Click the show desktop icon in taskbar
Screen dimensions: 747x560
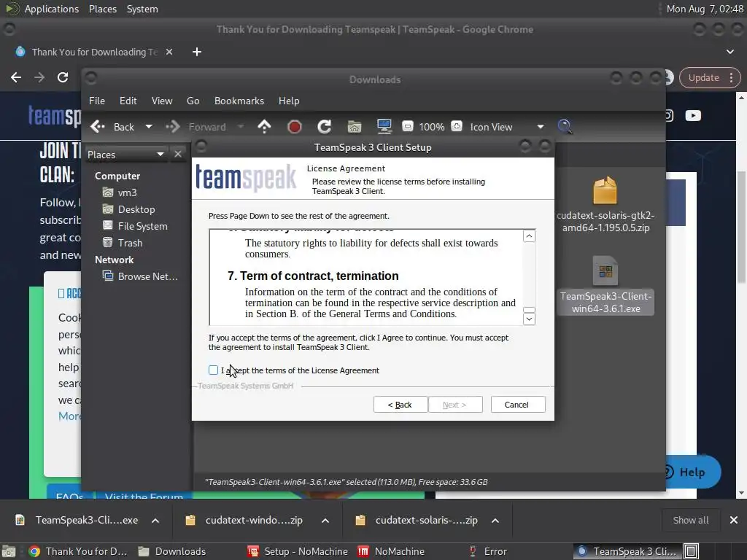[x=9, y=551]
